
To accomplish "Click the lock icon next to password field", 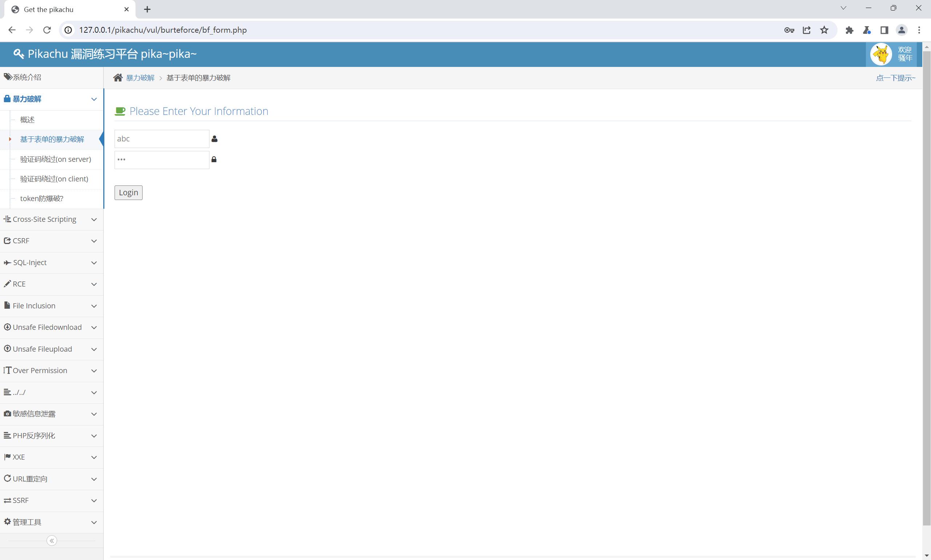I will (x=214, y=159).
